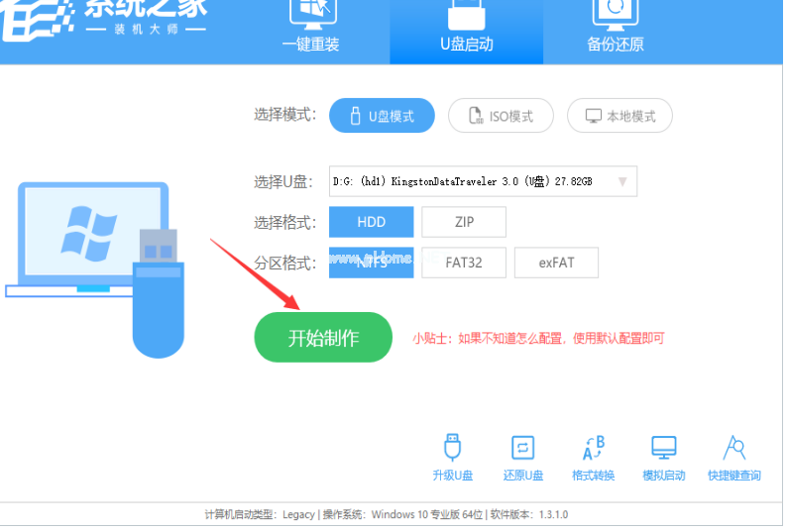
Task: Choose ZIP as the format
Action: pos(464,222)
